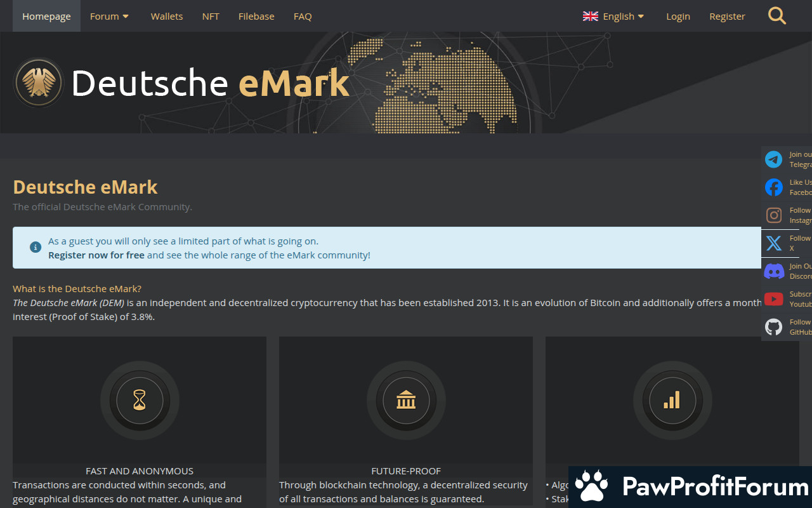Open the Wallets menu item
Image resolution: width=812 pixels, height=508 pixels.
pos(167,17)
